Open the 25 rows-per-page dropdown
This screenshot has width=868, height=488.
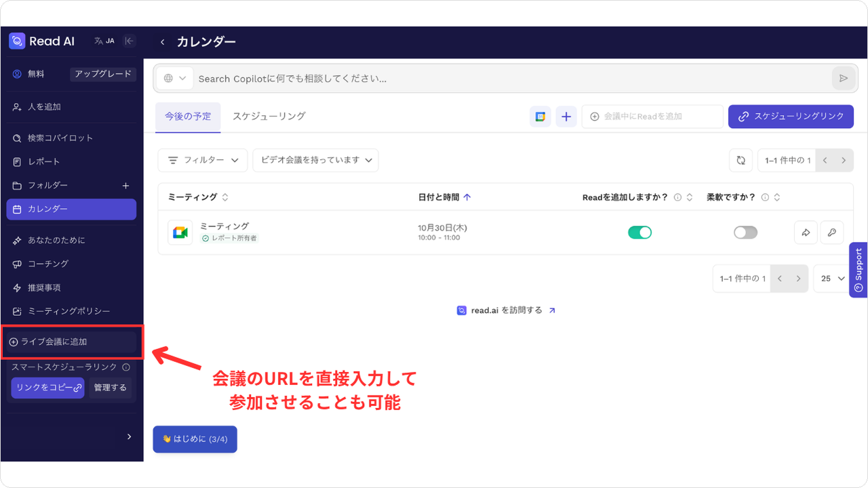pyautogui.click(x=833, y=279)
